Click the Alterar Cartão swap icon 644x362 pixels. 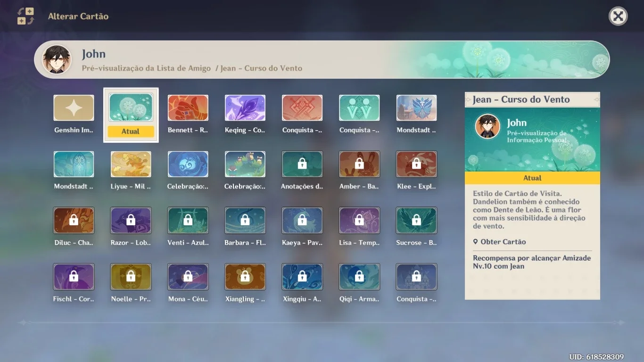25,16
